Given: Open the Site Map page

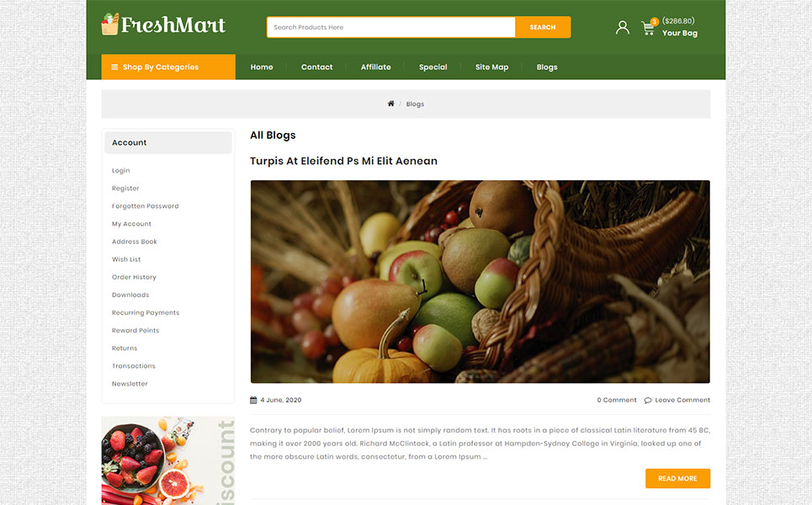Looking at the screenshot, I should [492, 66].
